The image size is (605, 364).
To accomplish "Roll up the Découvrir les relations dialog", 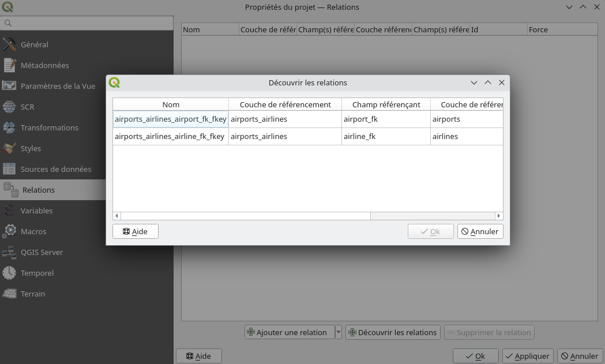I will point(474,82).
